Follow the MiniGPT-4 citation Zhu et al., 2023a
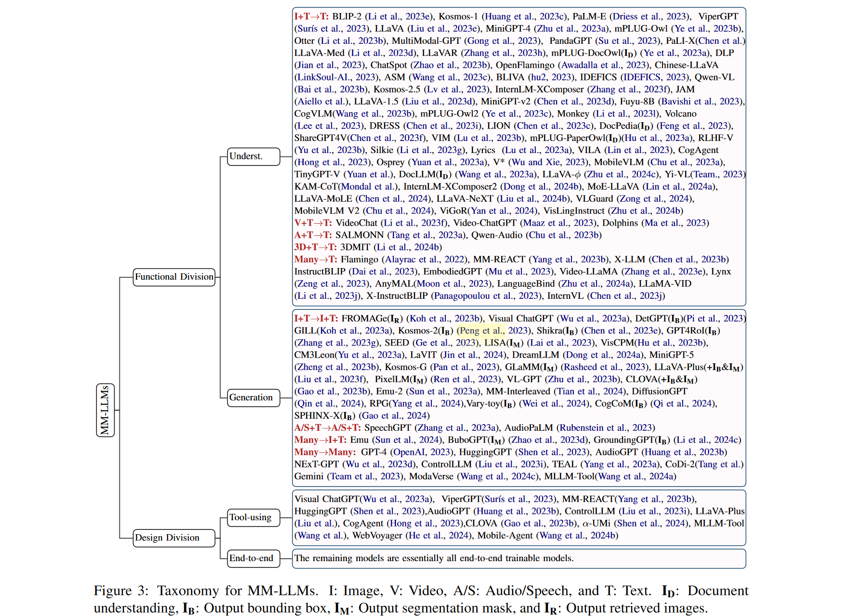 (x=572, y=28)
